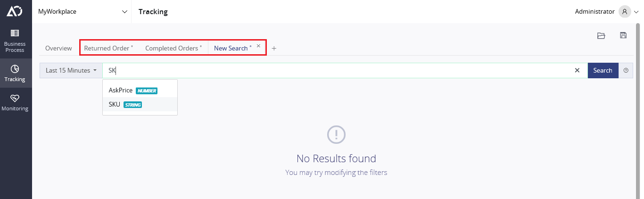Open the search help icon
Screen dimensions: 644x199
pyautogui.click(x=626, y=70)
